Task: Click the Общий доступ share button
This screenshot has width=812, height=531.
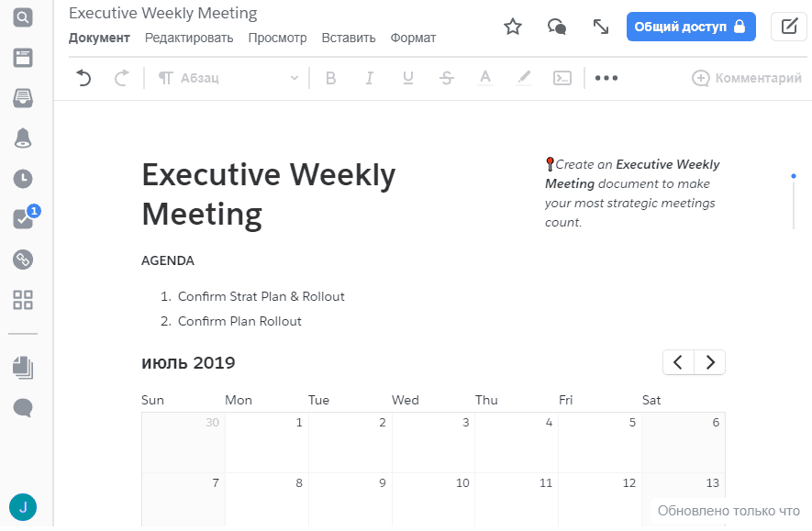Action: click(x=691, y=27)
